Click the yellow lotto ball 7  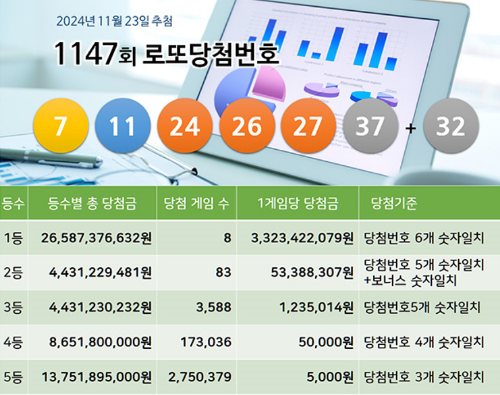point(61,126)
